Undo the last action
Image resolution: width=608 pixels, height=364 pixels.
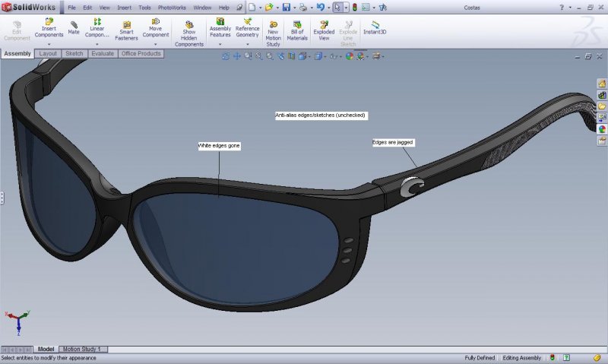(320, 7)
